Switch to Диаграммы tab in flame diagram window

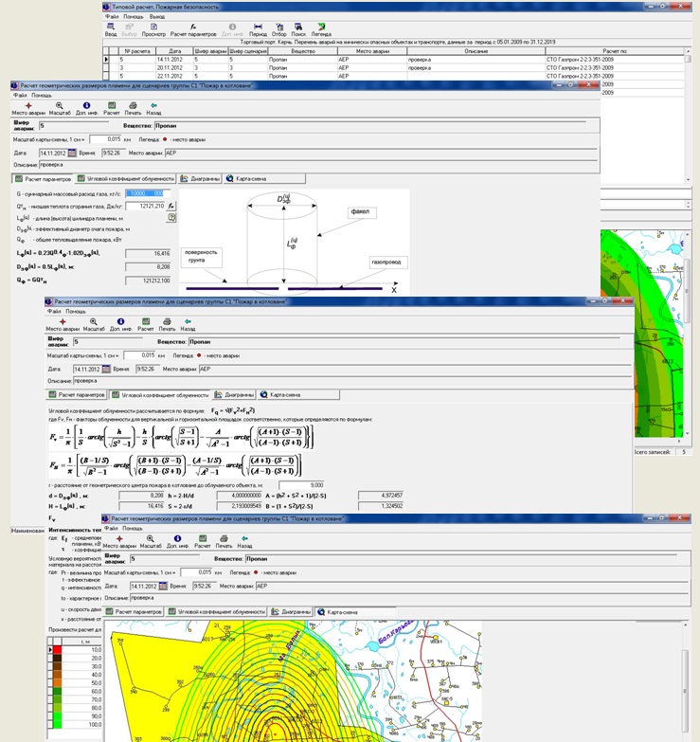coord(200,177)
